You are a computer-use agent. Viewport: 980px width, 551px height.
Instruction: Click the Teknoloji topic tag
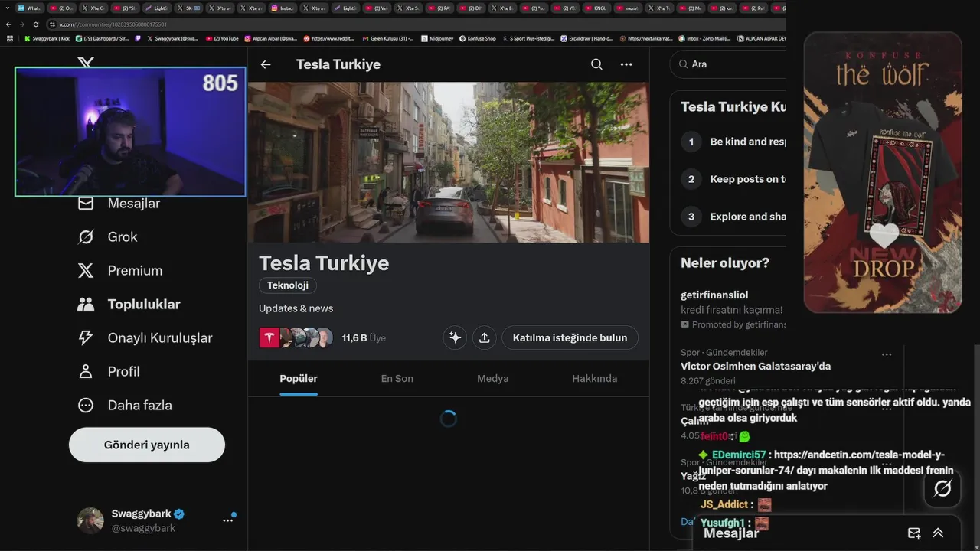pyautogui.click(x=288, y=285)
